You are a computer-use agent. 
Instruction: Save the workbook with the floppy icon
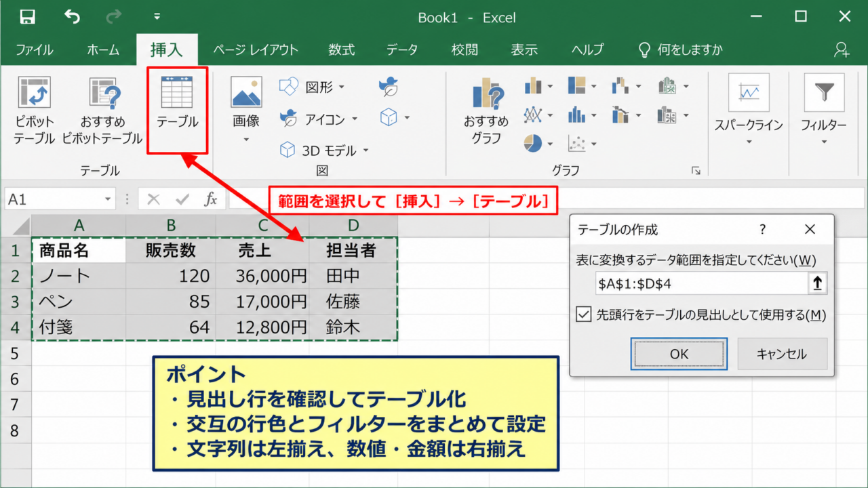tap(27, 17)
